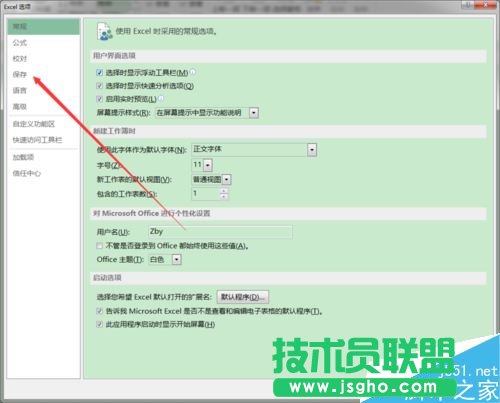Toggle 启用实时预览(L) checkbox
This screenshot has width=500, height=403.
[x=99, y=99]
